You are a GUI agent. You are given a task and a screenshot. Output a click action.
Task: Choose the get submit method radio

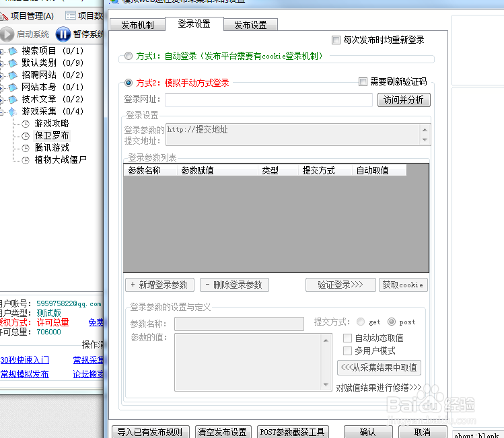[x=361, y=322]
